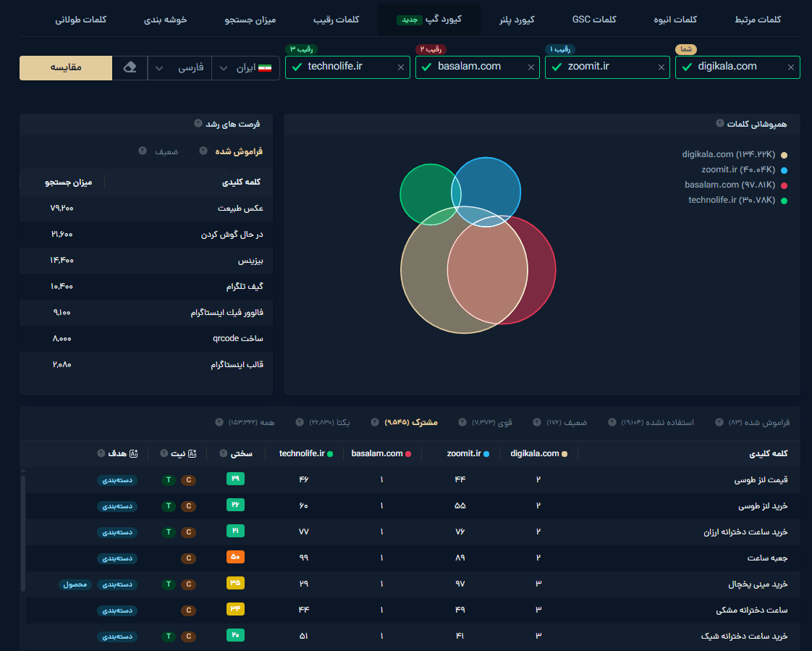Open کلمات طولانی tab

[81, 19]
